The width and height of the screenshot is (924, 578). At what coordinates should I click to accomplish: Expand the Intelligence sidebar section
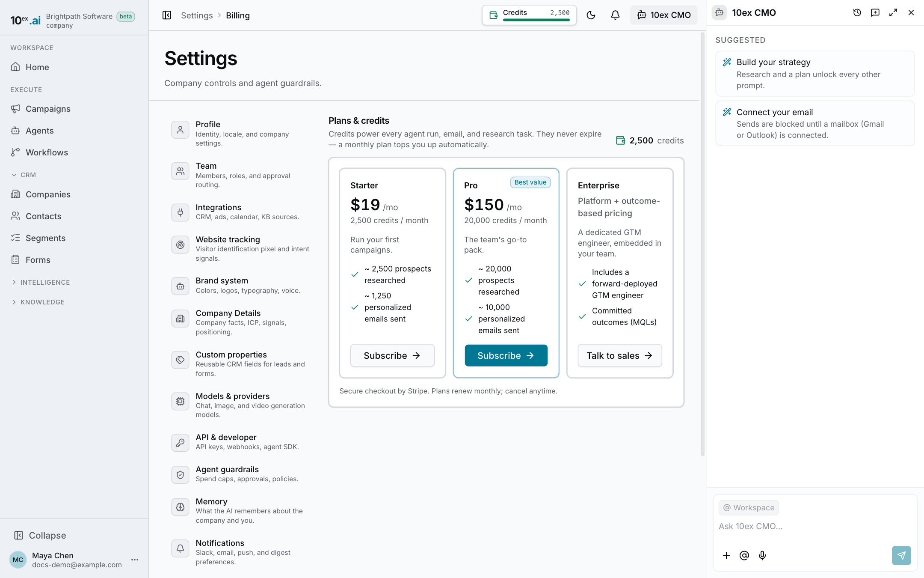41,282
